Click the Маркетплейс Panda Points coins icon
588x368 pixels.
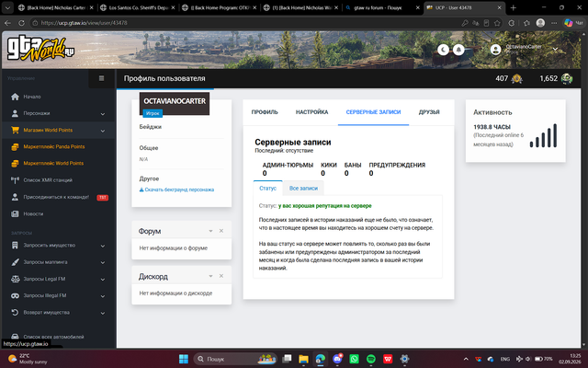coord(15,147)
